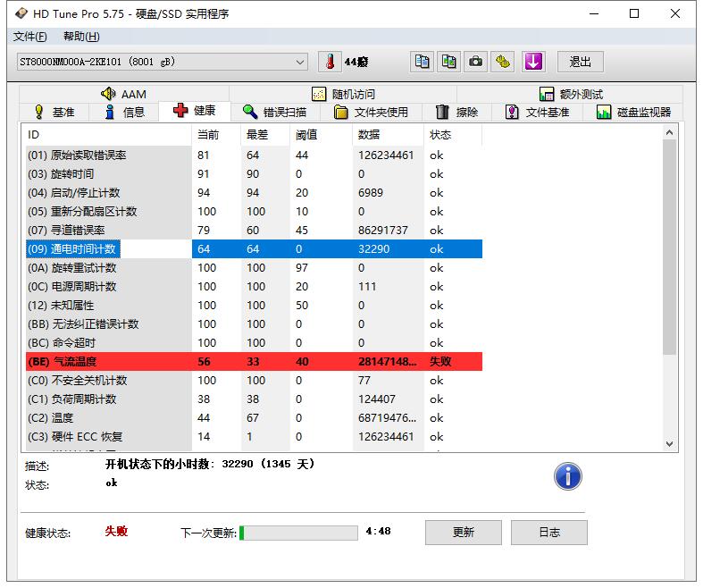Screen dimensions: 703x588
Task: Click the 阈值 column header
Action: pos(321,135)
